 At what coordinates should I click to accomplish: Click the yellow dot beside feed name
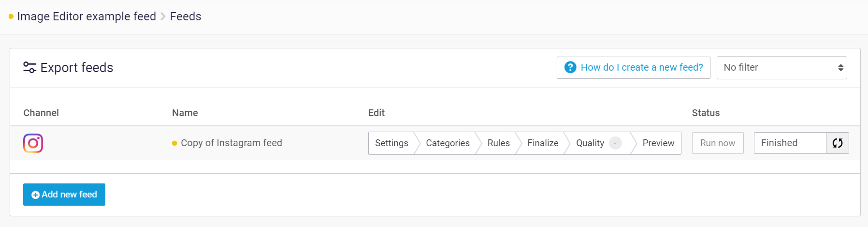point(174,143)
